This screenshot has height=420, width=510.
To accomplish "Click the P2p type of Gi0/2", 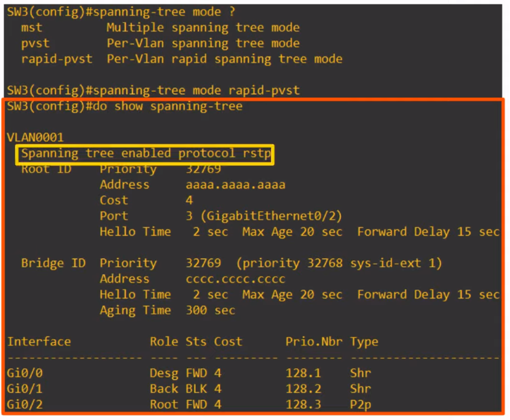I will (x=360, y=405).
